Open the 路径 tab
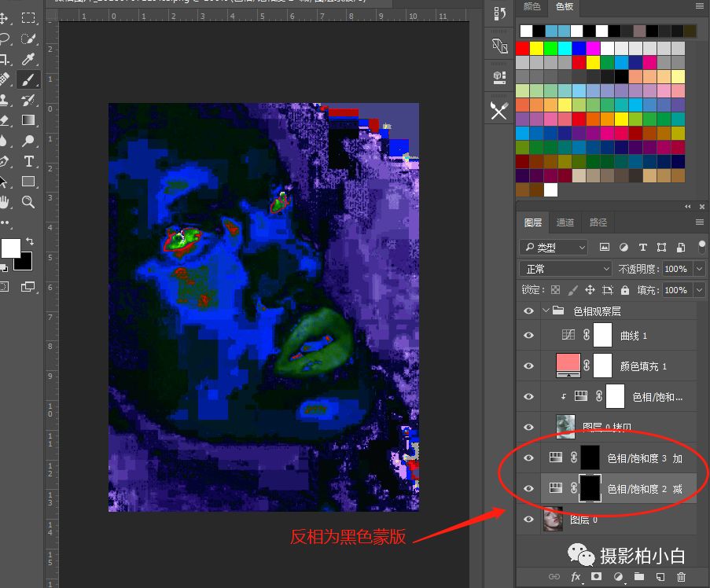Viewport: 710px width, 588px height. point(598,222)
